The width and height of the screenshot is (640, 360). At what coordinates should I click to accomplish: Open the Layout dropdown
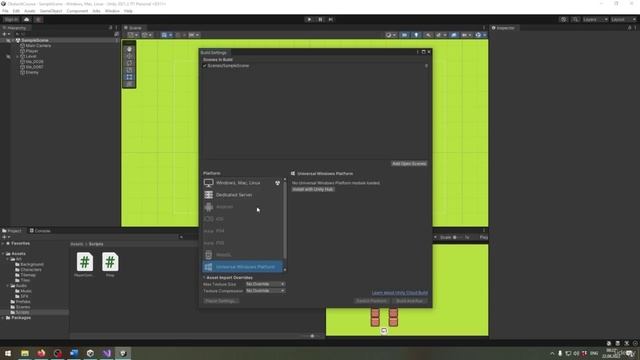(x=623, y=19)
